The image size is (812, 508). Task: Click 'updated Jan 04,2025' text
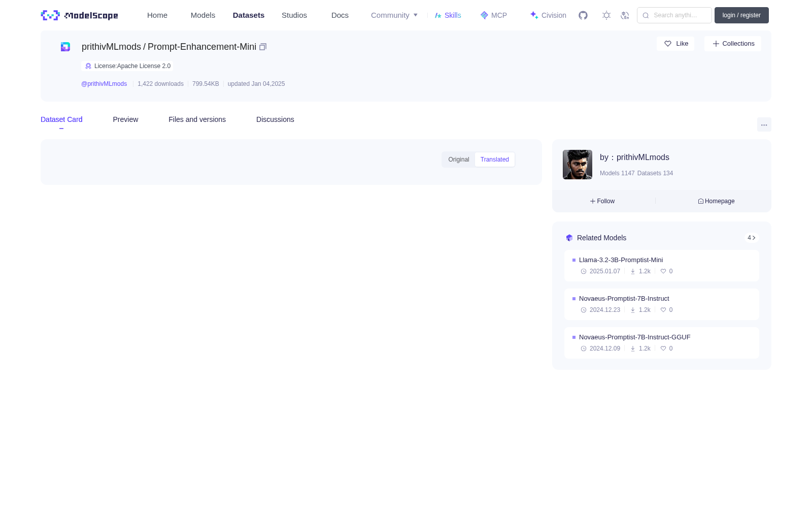(256, 84)
